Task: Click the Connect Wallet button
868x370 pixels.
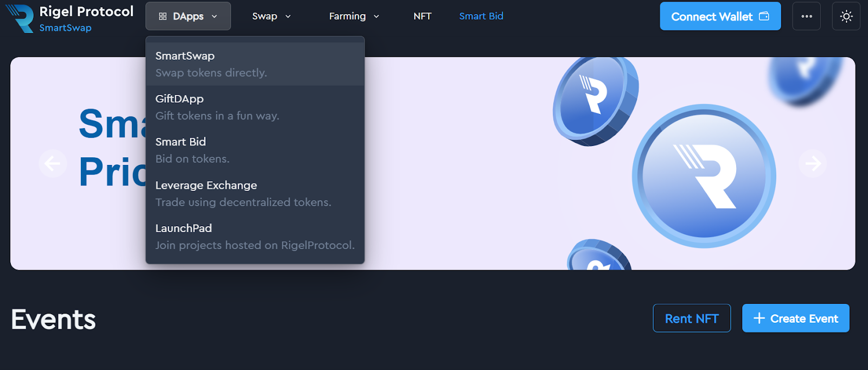Action: pos(720,16)
